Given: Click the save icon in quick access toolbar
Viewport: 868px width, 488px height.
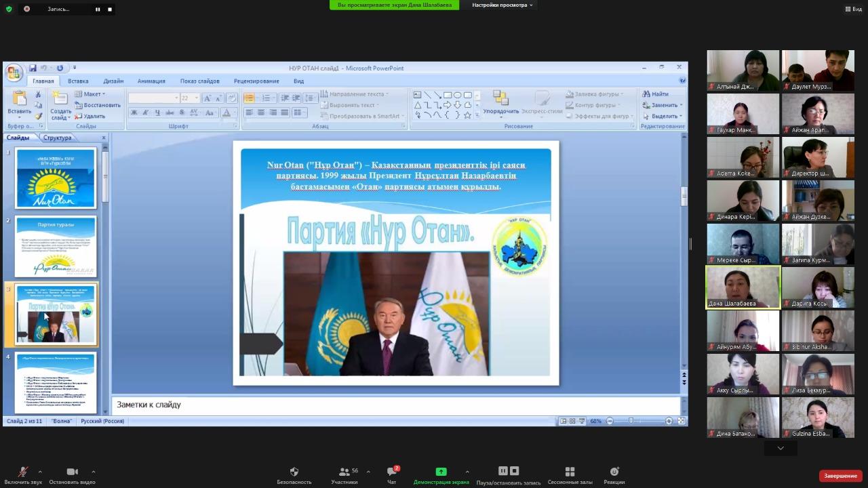Looking at the screenshot, I should pos(33,68).
